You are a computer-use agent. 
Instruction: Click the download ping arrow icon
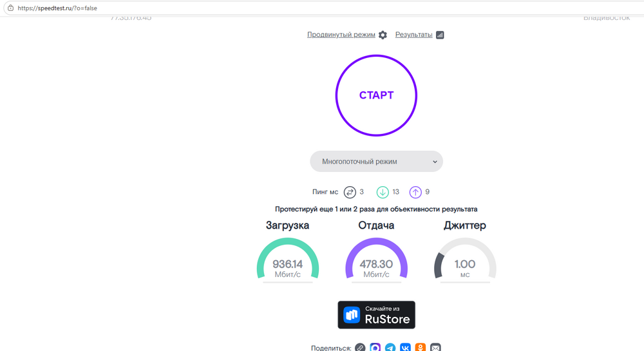coord(383,192)
